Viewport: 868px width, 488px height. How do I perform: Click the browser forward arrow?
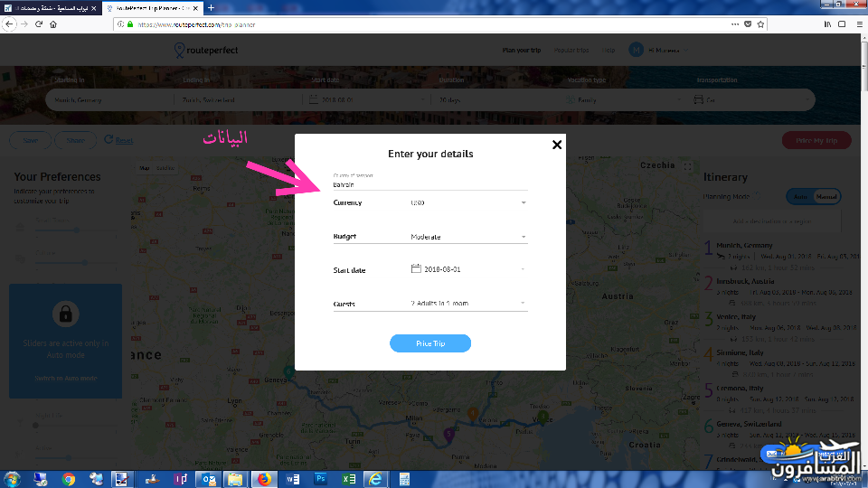(24, 24)
